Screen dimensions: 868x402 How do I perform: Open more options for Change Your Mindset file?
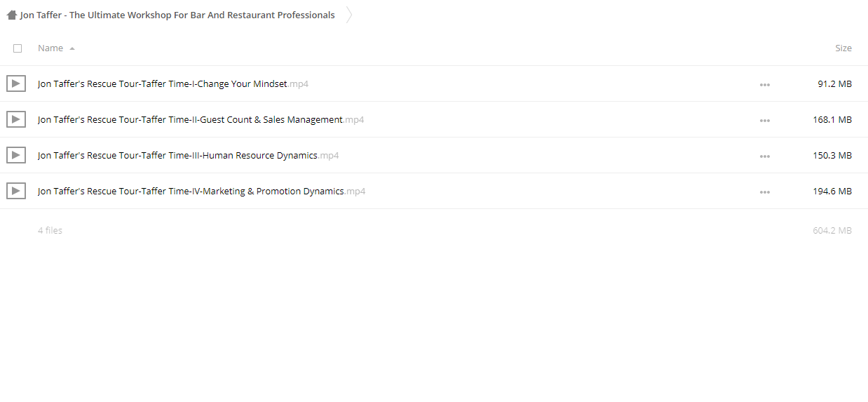click(764, 85)
